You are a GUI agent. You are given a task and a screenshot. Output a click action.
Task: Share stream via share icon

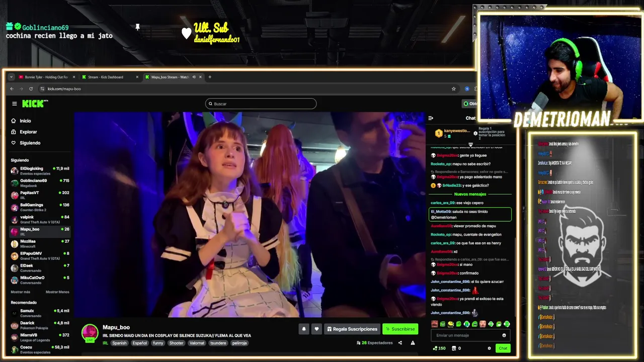(400, 343)
